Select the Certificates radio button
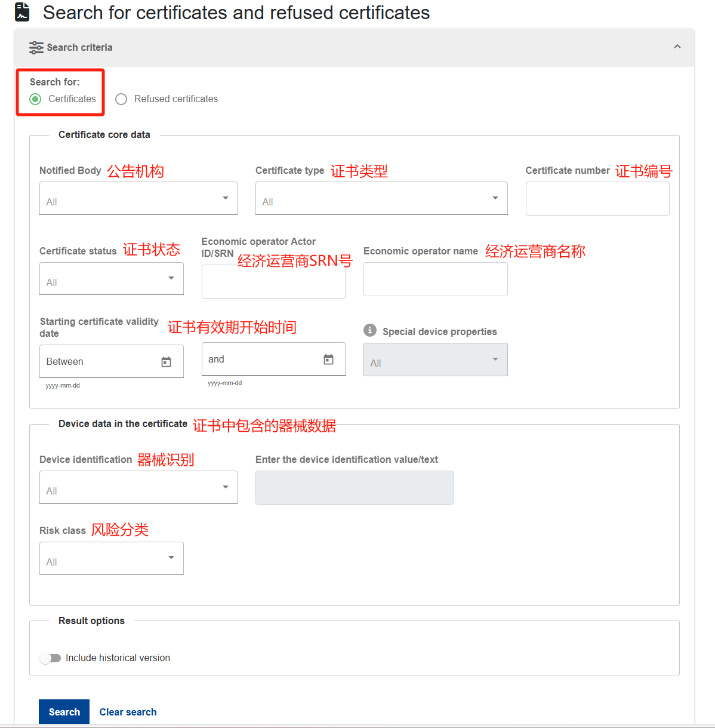 tap(36, 99)
